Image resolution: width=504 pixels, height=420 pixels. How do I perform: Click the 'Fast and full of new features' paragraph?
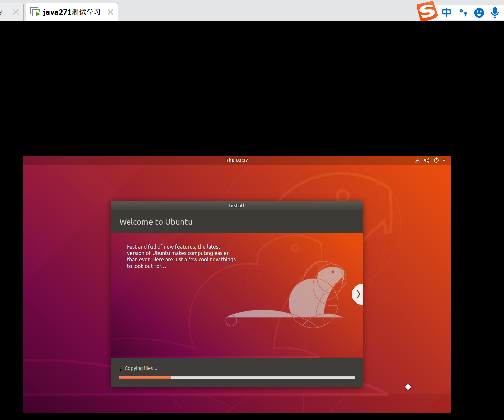pos(181,256)
